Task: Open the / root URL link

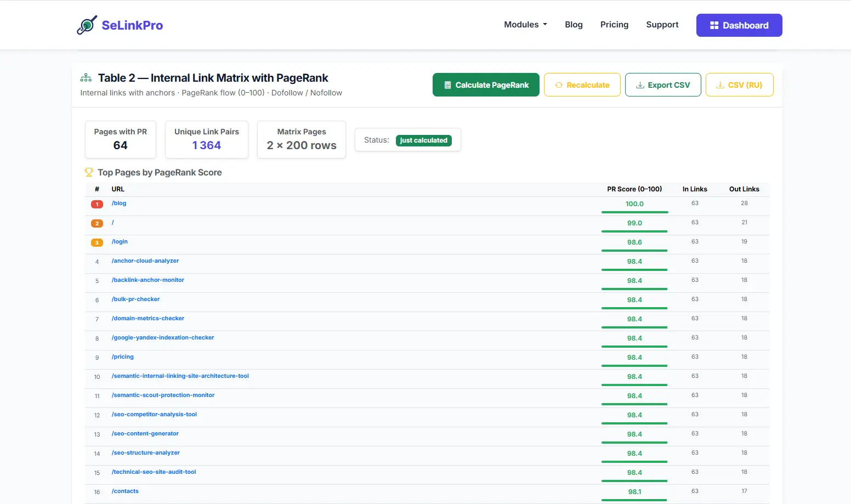Action: click(113, 222)
